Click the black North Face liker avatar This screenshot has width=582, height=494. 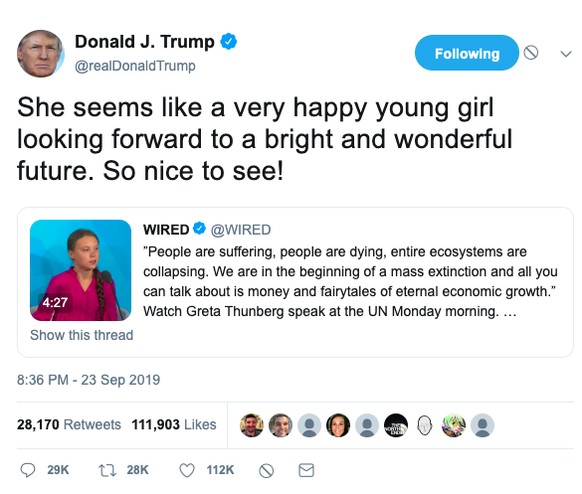tap(396, 425)
